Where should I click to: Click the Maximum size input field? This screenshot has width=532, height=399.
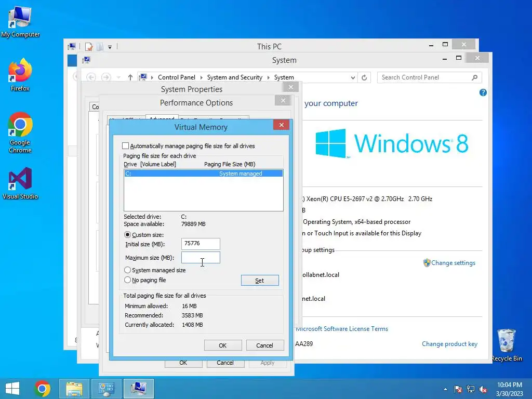tap(201, 258)
